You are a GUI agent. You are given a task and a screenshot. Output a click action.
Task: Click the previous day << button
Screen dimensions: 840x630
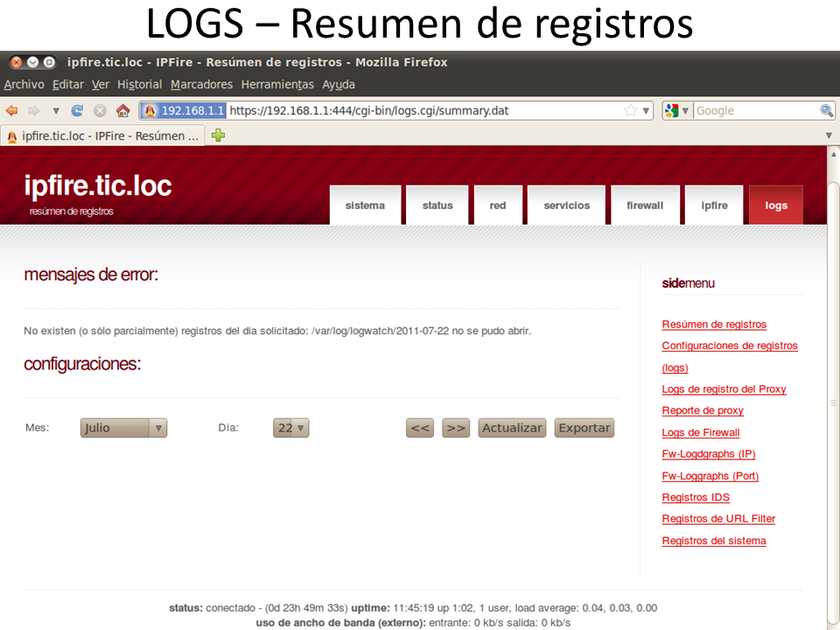click(x=421, y=428)
